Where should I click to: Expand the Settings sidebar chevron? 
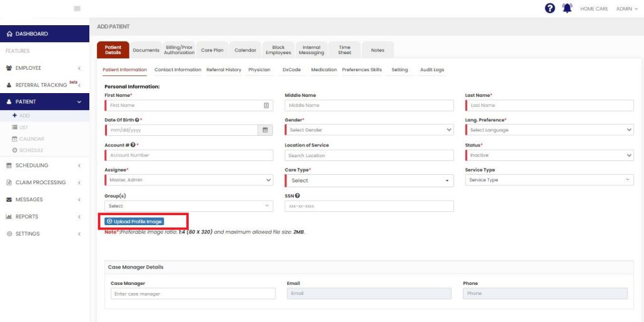79,234
